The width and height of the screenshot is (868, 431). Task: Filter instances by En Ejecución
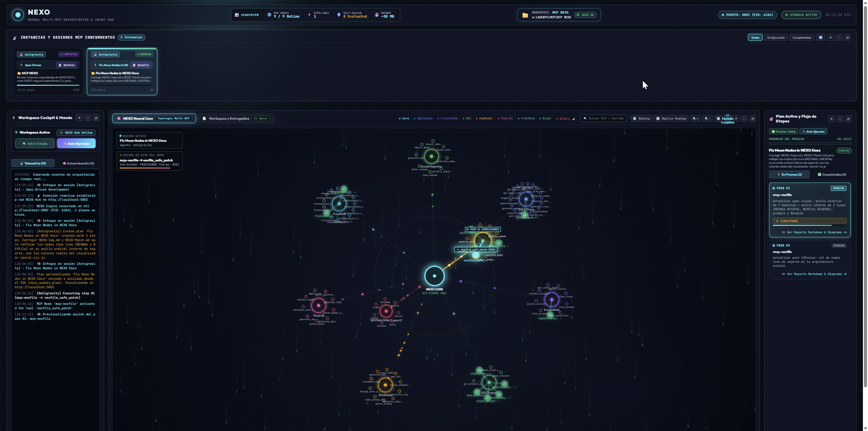pyautogui.click(x=776, y=38)
